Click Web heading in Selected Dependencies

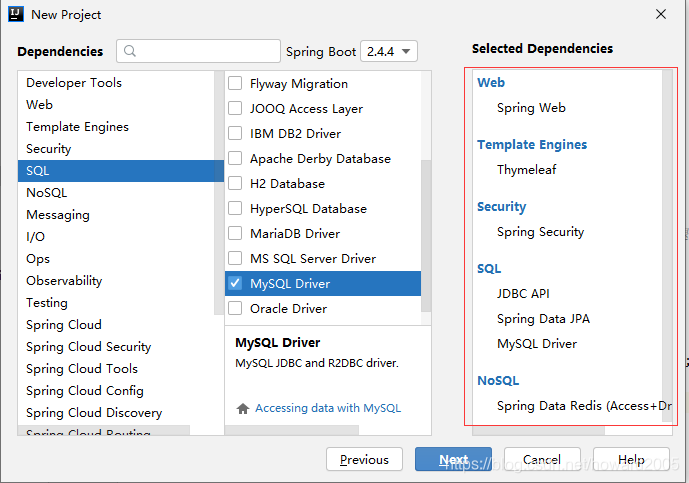coord(491,83)
